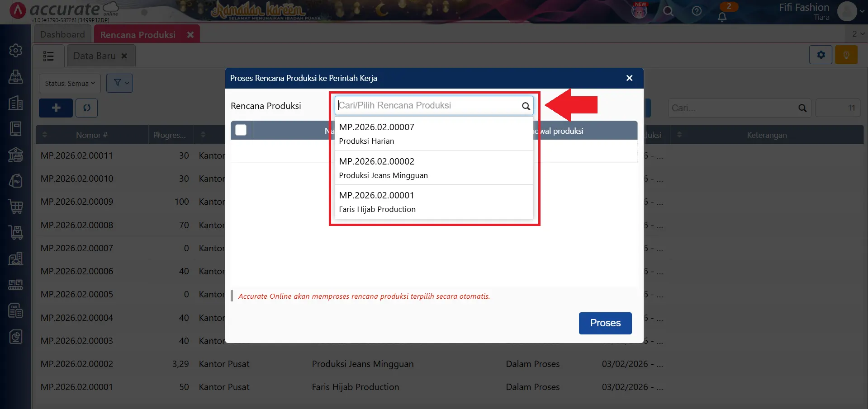
Task: Click the orange lightbulb tips button
Action: pyautogui.click(x=846, y=55)
